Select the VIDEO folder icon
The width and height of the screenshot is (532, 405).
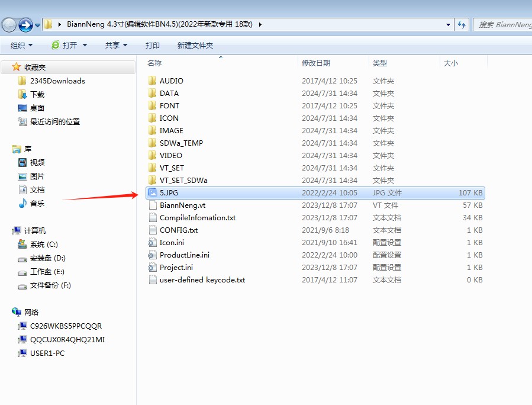pyautogui.click(x=152, y=156)
